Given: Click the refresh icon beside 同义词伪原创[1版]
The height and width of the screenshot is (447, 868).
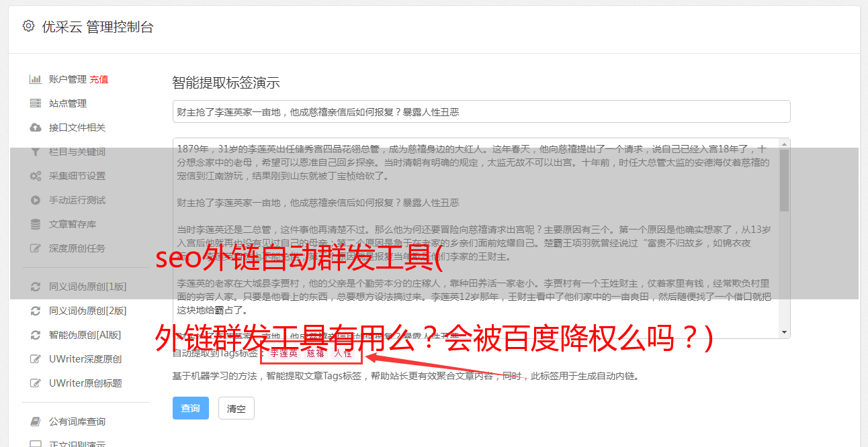Looking at the screenshot, I should [x=36, y=287].
